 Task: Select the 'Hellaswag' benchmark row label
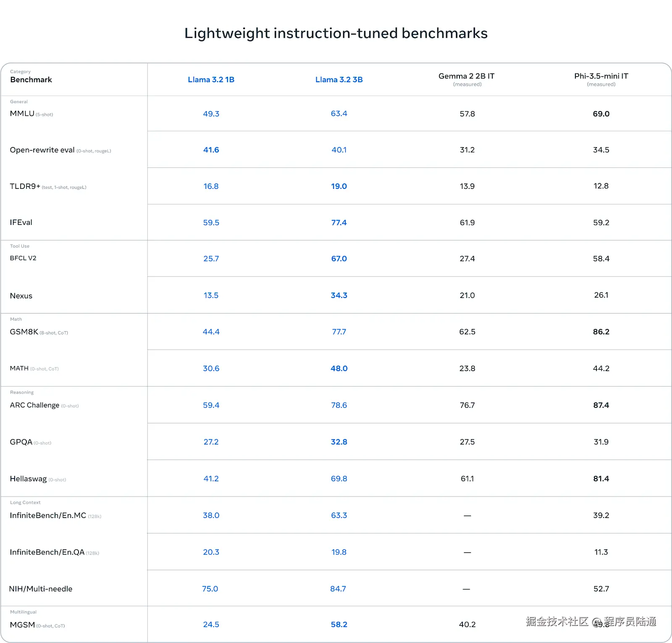[28, 479]
